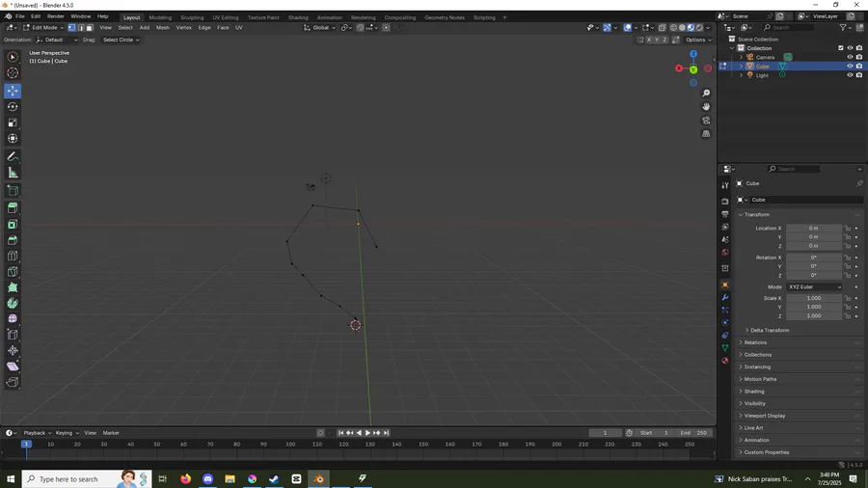Select the Inset Faces tool
Image resolution: width=868 pixels, height=488 pixels.
point(13,225)
